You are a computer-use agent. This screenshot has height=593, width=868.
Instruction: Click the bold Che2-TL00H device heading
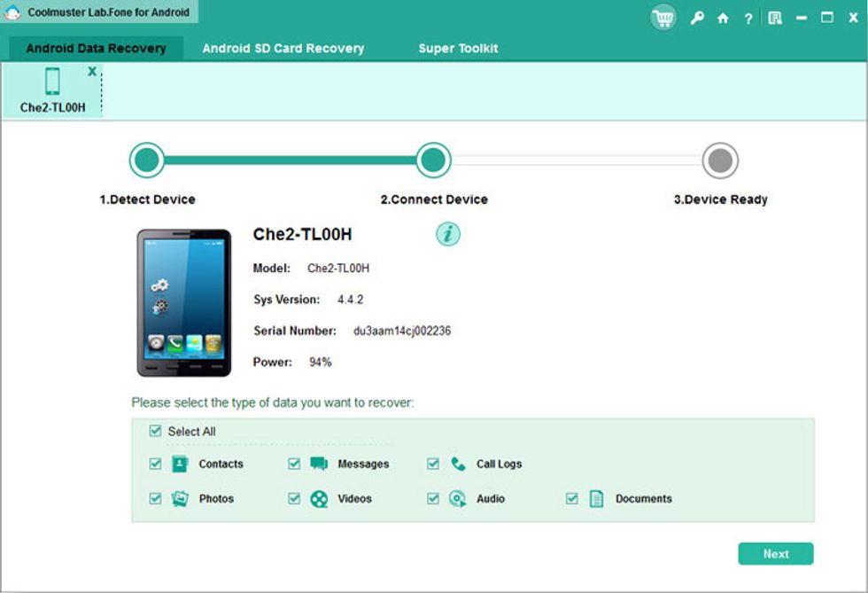[302, 234]
